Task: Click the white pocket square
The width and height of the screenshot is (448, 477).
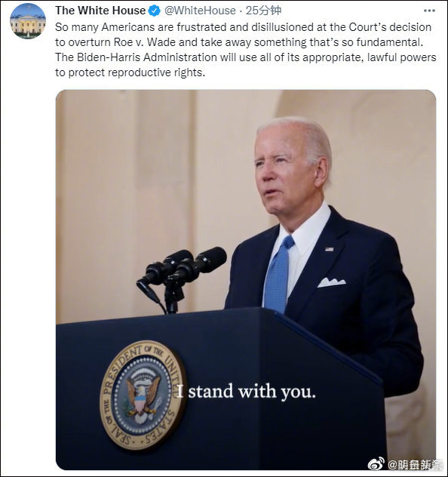Action: 332,282
